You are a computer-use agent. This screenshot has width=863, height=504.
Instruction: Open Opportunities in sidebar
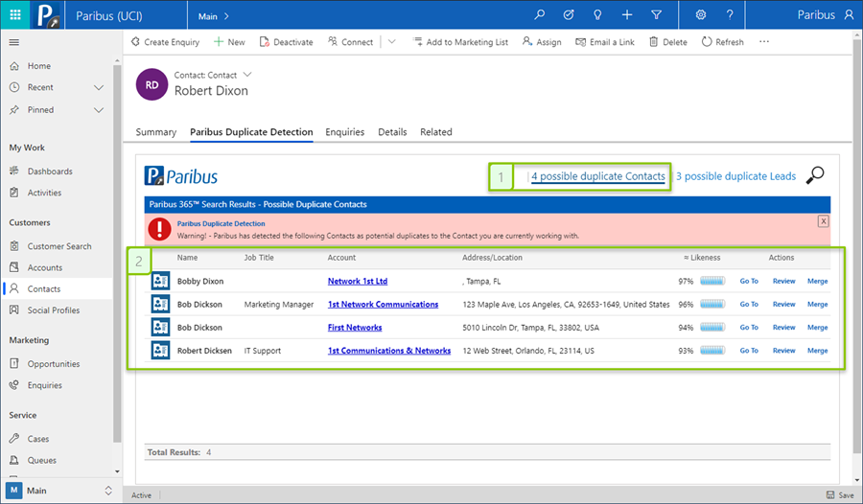tap(54, 364)
